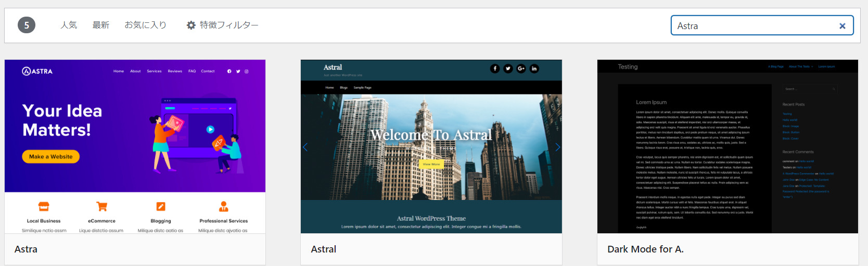
Task: Click LinkedIn icon in Astral preview
Action: coord(534,69)
